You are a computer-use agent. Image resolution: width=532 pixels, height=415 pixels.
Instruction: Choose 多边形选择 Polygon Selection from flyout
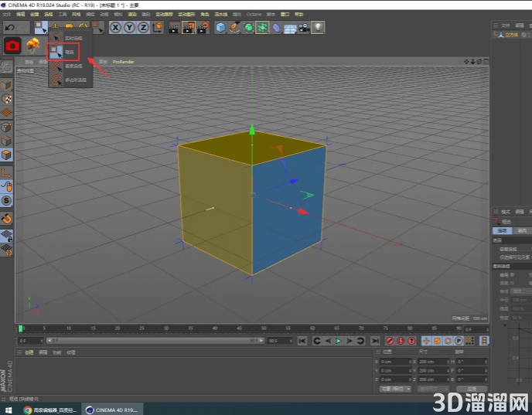70,80
